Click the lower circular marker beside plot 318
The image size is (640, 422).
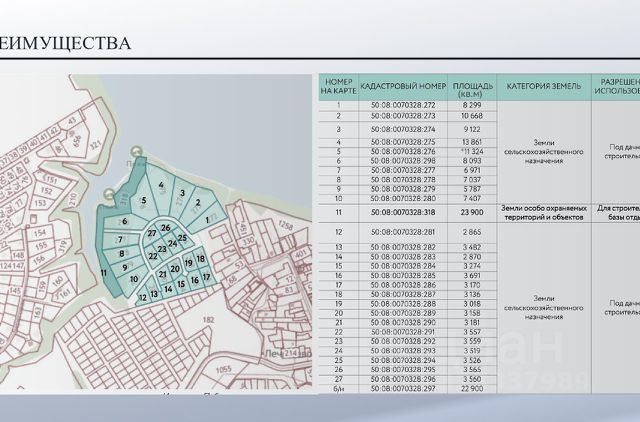pyautogui.click(x=109, y=194)
